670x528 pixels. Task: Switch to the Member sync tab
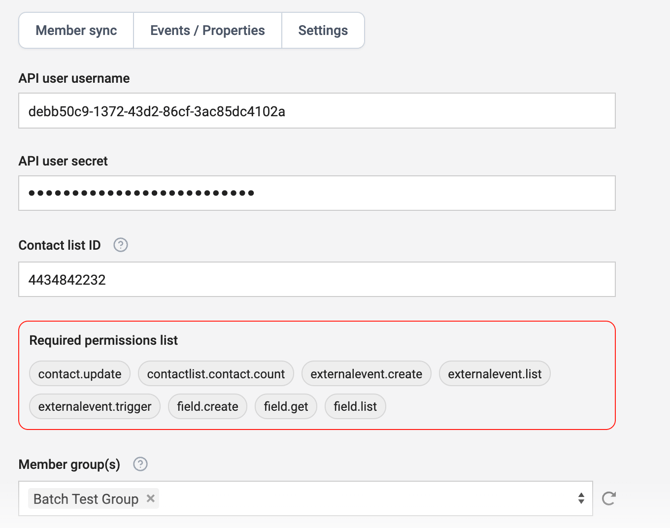[76, 31]
